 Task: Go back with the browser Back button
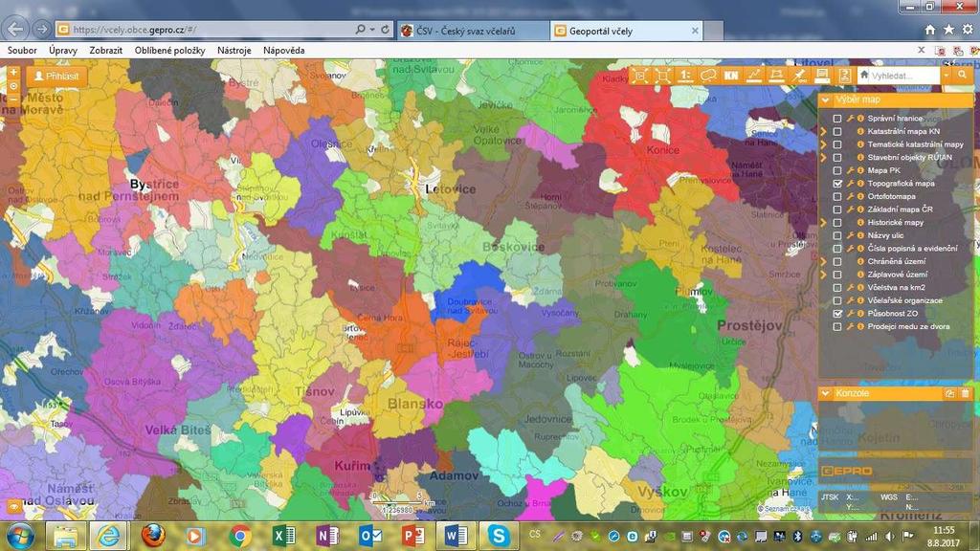[x=15, y=29]
